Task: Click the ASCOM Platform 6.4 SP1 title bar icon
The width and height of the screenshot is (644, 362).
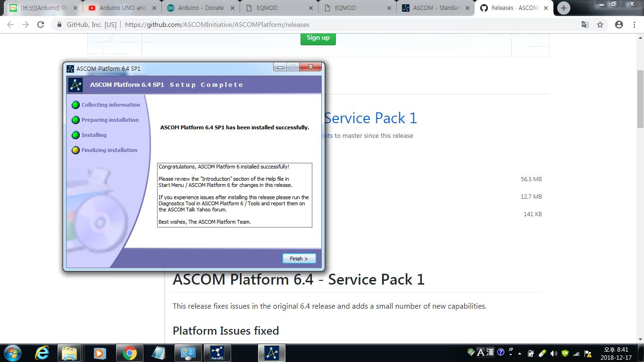Action: [x=70, y=68]
